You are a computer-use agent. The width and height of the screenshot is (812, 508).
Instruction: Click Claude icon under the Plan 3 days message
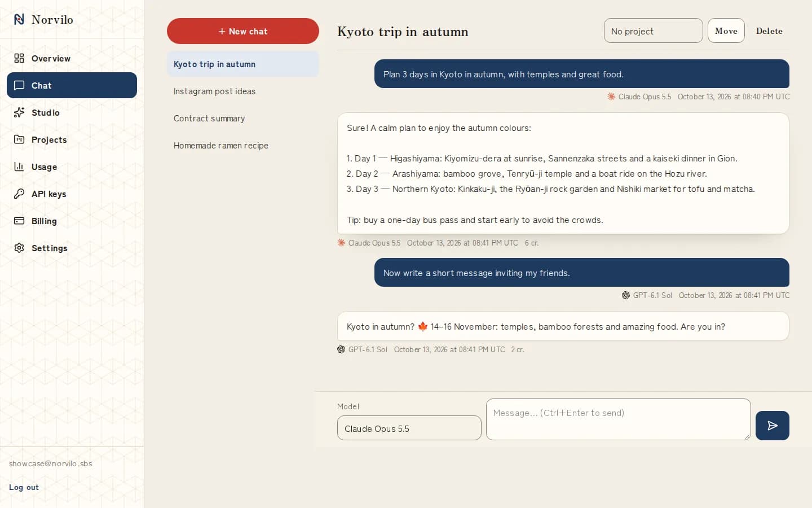(611, 97)
